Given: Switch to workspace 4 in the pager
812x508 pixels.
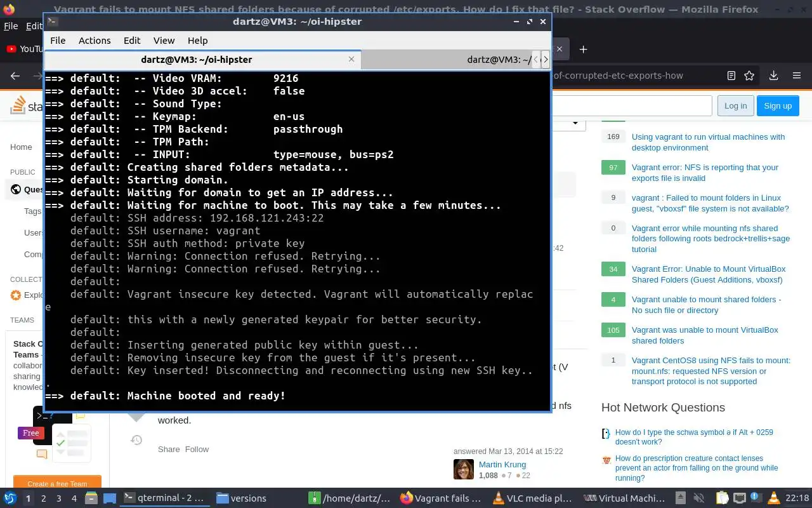Looking at the screenshot, I should click(74, 498).
